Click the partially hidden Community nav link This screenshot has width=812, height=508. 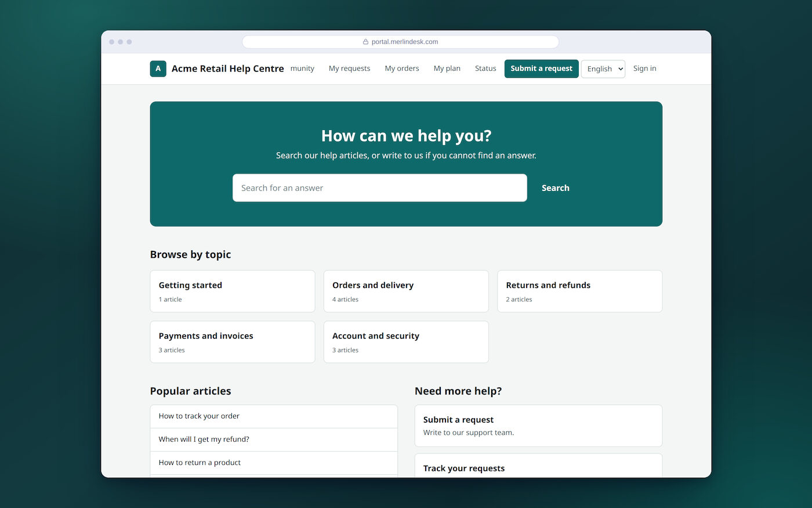tap(302, 69)
